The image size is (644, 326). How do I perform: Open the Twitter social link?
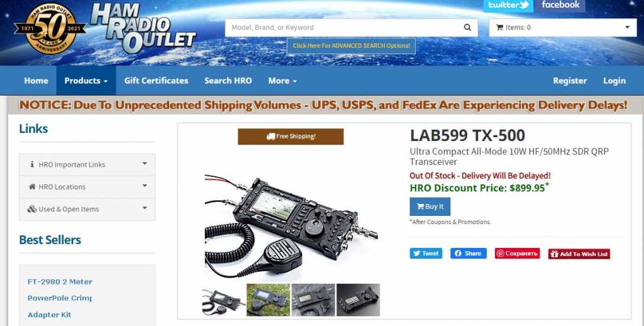[x=508, y=5]
